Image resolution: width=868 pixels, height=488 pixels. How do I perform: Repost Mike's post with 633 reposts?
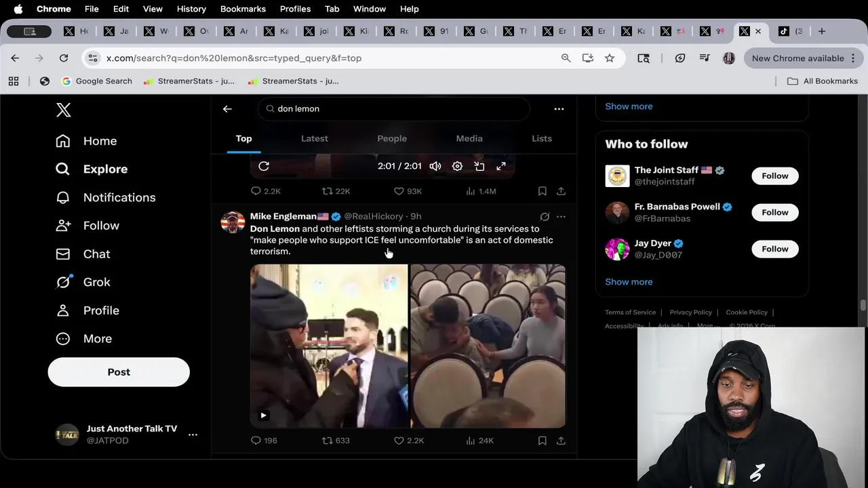(336, 441)
